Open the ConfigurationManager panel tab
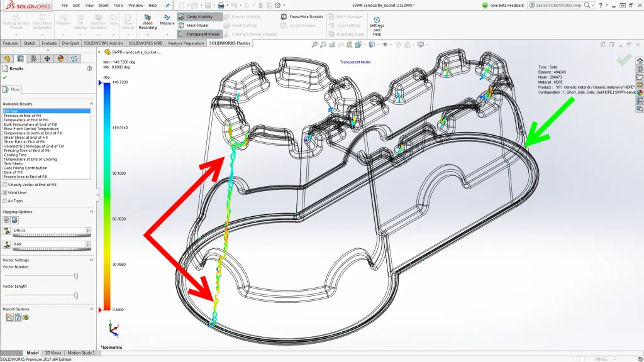 click(33, 58)
